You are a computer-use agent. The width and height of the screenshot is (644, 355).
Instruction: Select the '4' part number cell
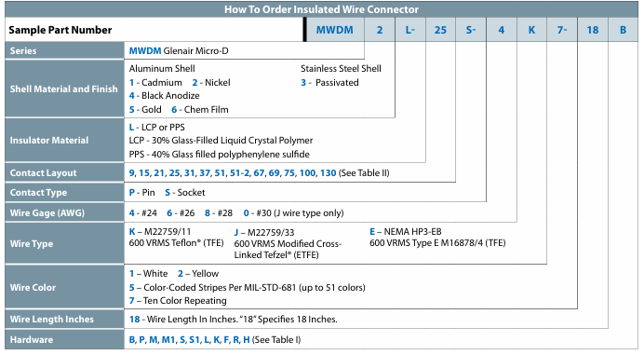point(501,30)
